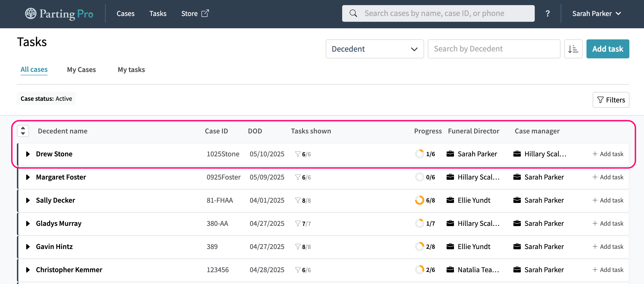
Task: Click the Case status Active chip
Action: point(46,99)
